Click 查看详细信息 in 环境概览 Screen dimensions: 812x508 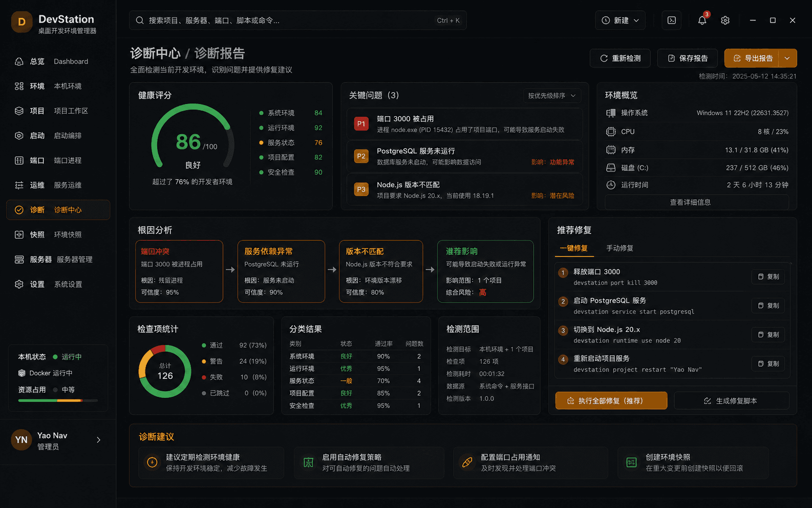[x=697, y=202]
